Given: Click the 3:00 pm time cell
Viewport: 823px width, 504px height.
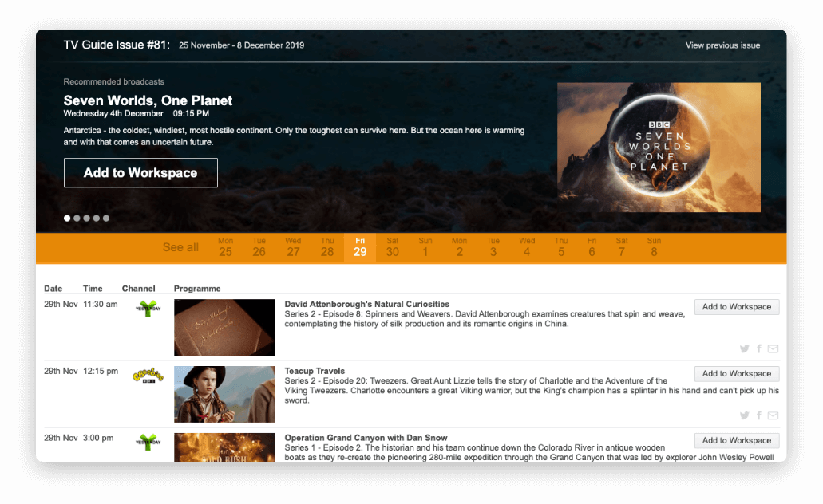Looking at the screenshot, I should tap(98, 438).
